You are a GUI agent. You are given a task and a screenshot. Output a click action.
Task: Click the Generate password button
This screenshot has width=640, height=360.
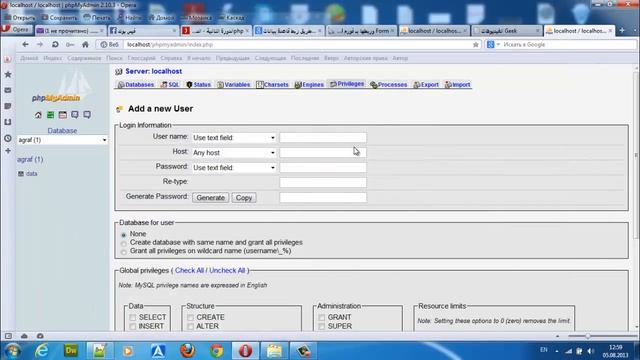click(x=211, y=198)
